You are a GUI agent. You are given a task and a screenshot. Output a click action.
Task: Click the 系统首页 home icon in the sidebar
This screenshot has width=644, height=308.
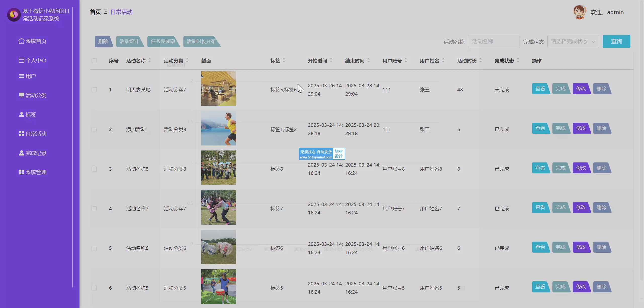(21, 41)
